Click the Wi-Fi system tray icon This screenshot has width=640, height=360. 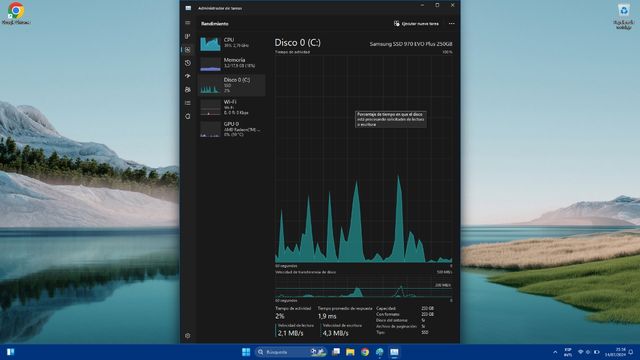pyautogui.click(x=580, y=352)
